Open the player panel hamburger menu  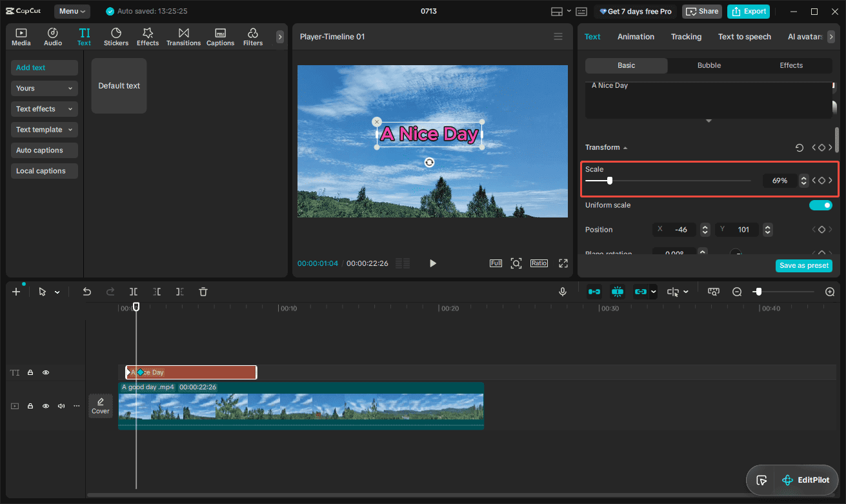tap(558, 37)
